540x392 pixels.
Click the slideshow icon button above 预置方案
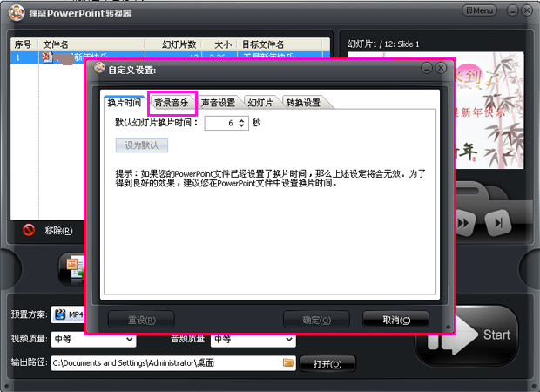point(71,269)
